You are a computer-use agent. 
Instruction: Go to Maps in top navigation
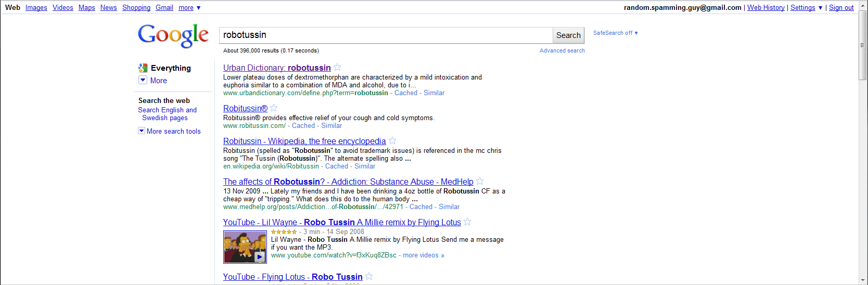86,8
